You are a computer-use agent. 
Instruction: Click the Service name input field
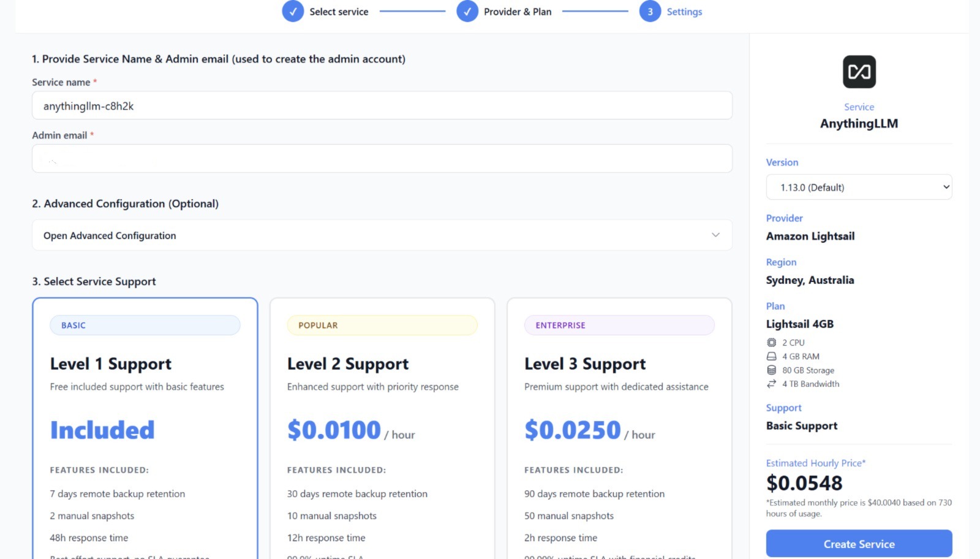tap(382, 105)
